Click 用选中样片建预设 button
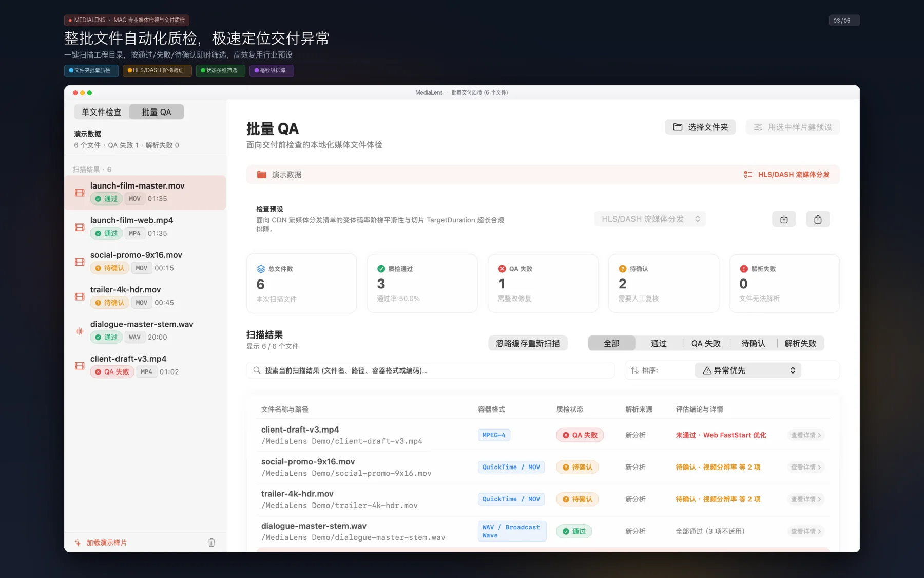This screenshot has height=578, width=924. pyautogui.click(x=793, y=127)
